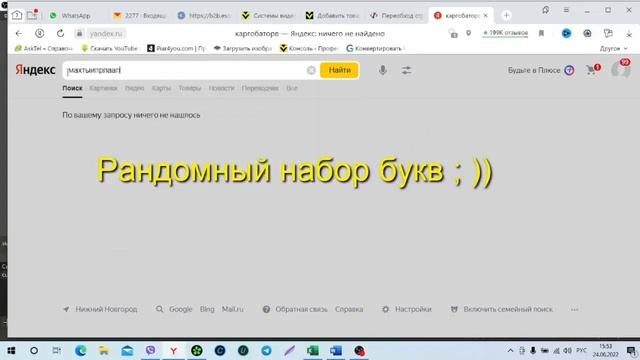The width and height of the screenshot is (640, 360).
Task: Open the Windows Start menu
Action: (11, 351)
